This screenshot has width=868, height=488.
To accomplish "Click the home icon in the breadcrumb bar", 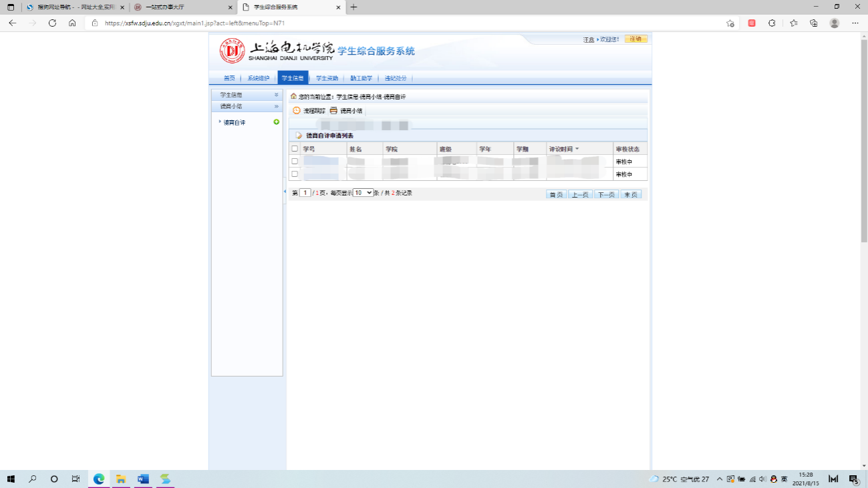I will pos(293,97).
